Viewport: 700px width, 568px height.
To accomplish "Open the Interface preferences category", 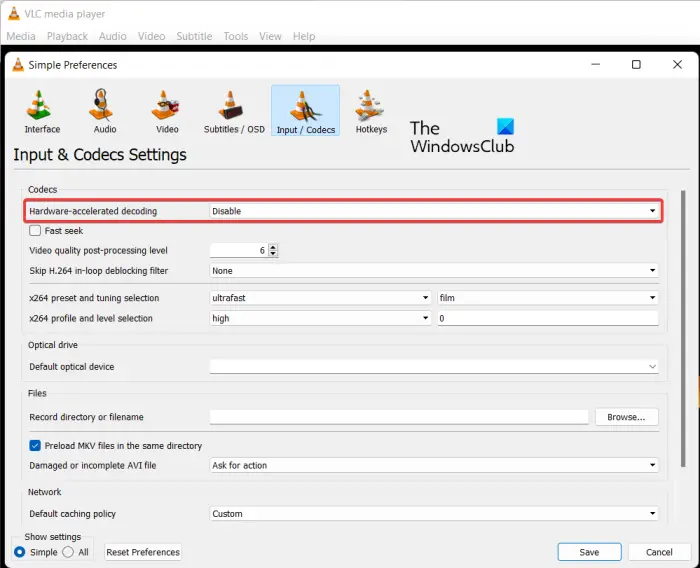I will click(42, 112).
